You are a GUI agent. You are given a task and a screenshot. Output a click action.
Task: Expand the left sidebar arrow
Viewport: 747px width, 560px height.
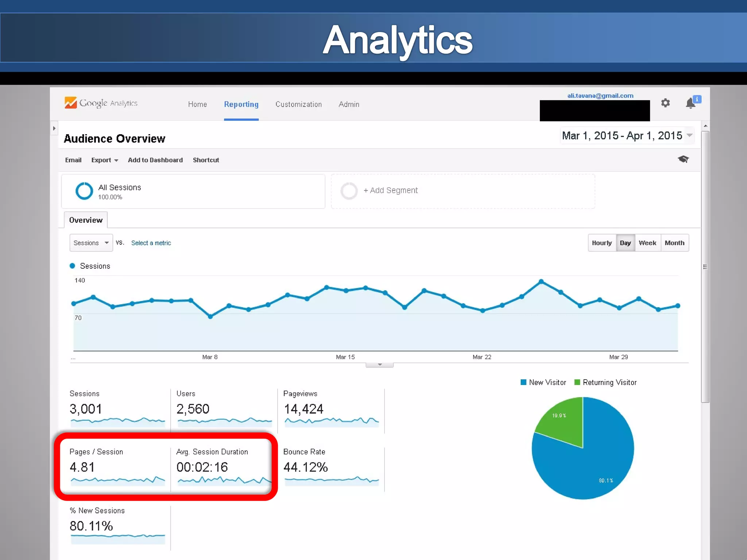click(54, 128)
